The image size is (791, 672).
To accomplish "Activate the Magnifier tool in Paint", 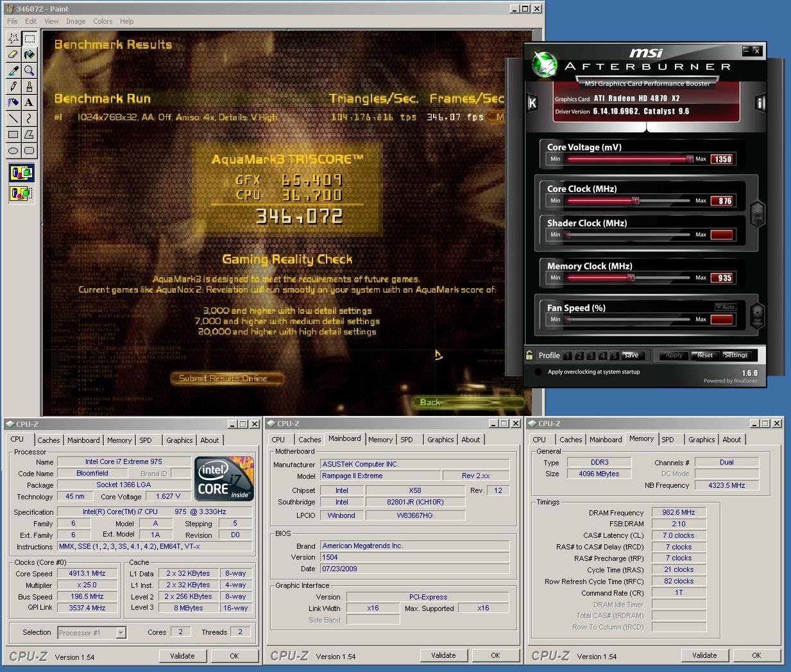I will click(x=30, y=71).
